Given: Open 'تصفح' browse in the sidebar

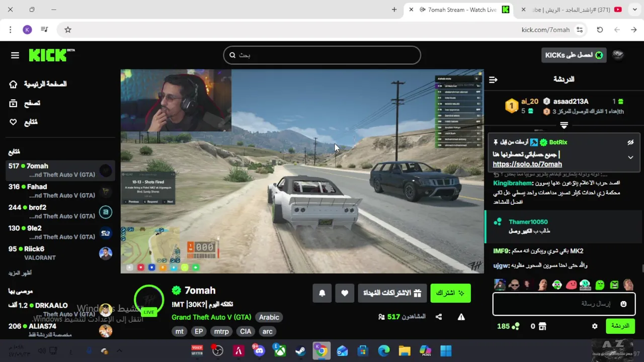Looking at the screenshot, I should coord(25,103).
